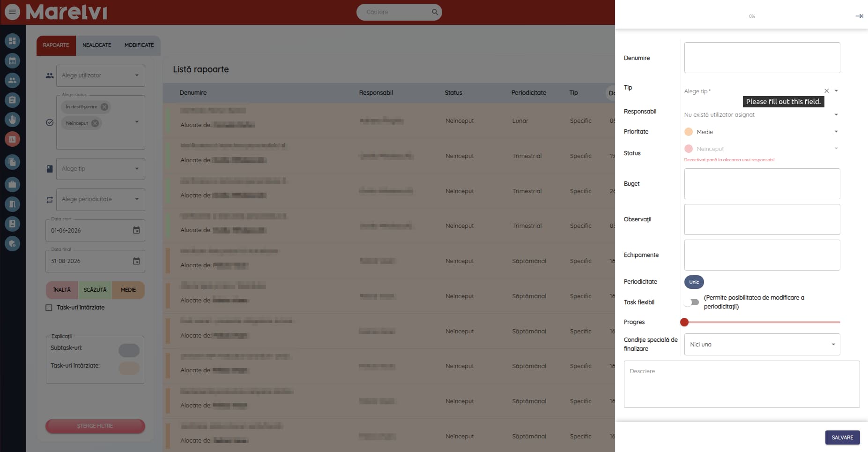This screenshot has width=868, height=452.
Task: Clear the Alege tip field with X
Action: click(826, 91)
